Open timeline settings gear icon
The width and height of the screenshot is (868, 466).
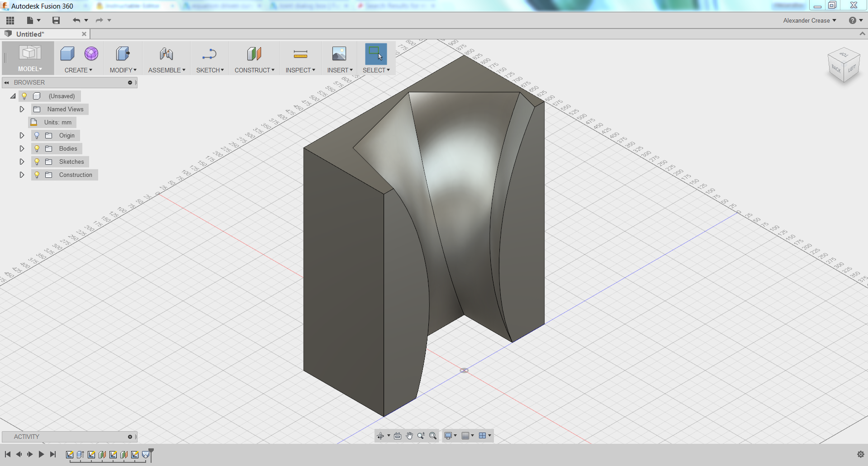pyautogui.click(x=861, y=454)
